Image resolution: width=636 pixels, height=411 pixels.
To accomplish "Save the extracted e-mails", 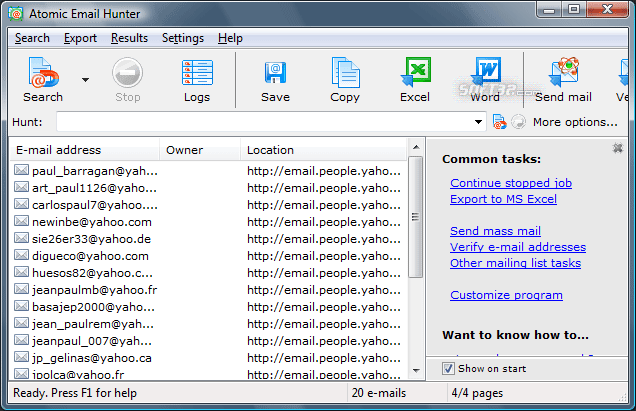I will click(x=275, y=80).
